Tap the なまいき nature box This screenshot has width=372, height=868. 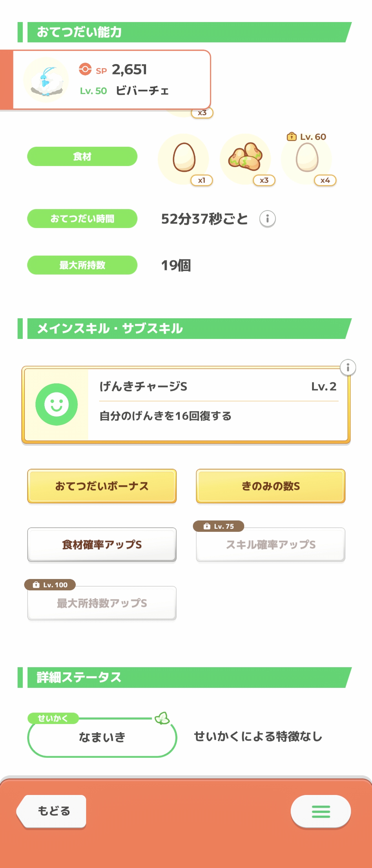point(102,737)
